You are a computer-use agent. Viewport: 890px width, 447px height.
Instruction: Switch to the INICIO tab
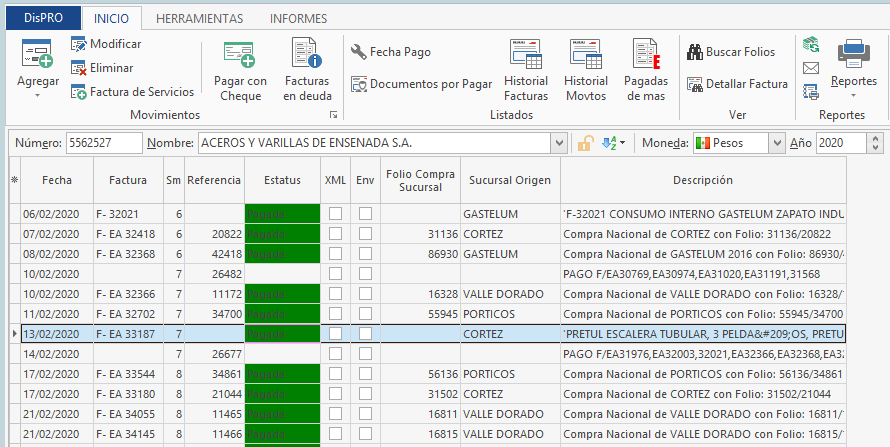coord(111,18)
